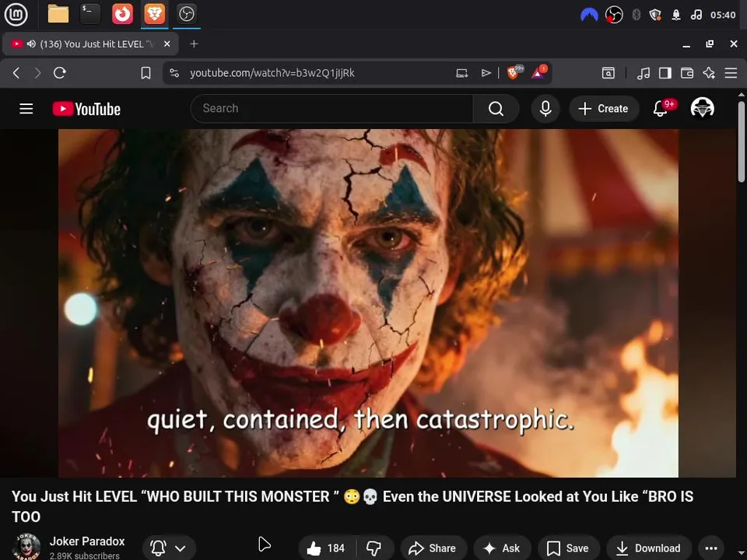The width and height of the screenshot is (747, 560).
Task: Open the Terminal from the panel
Action: 90,14
